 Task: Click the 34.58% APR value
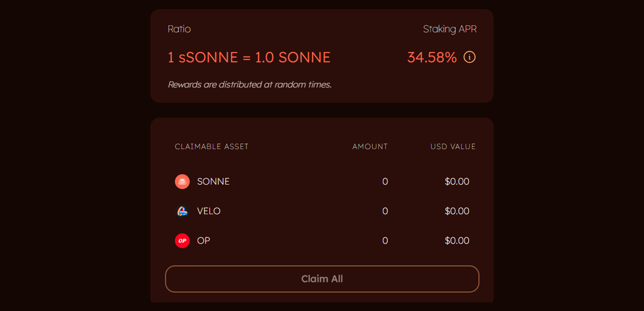pos(432,58)
